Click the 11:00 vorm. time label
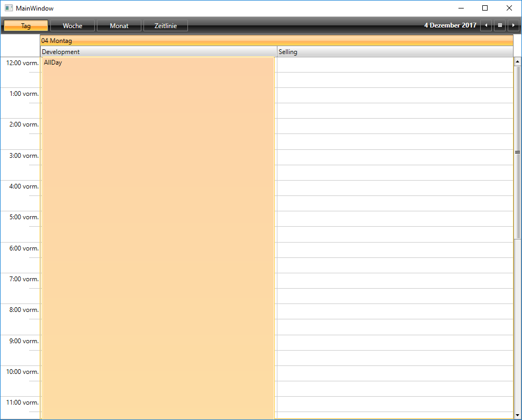The image size is (522, 420). [22, 402]
